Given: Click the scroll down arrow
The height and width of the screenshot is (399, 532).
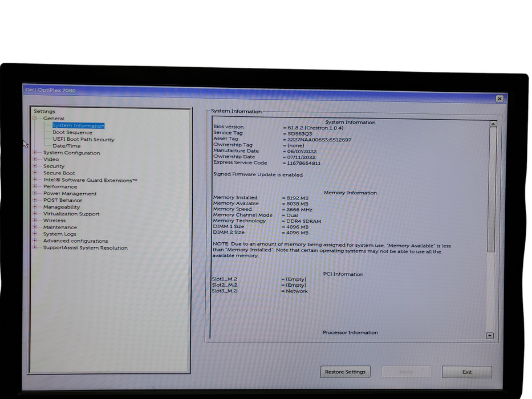Looking at the screenshot, I should coord(490,336).
